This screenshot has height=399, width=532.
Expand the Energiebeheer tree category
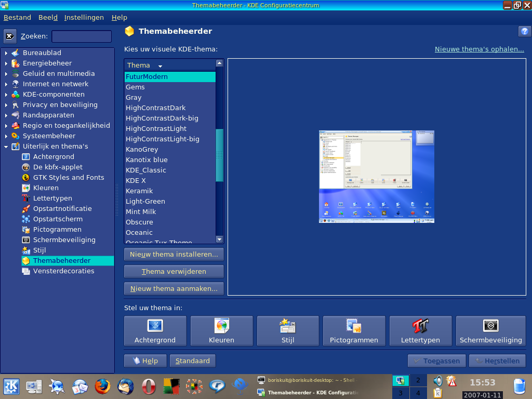point(6,63)
